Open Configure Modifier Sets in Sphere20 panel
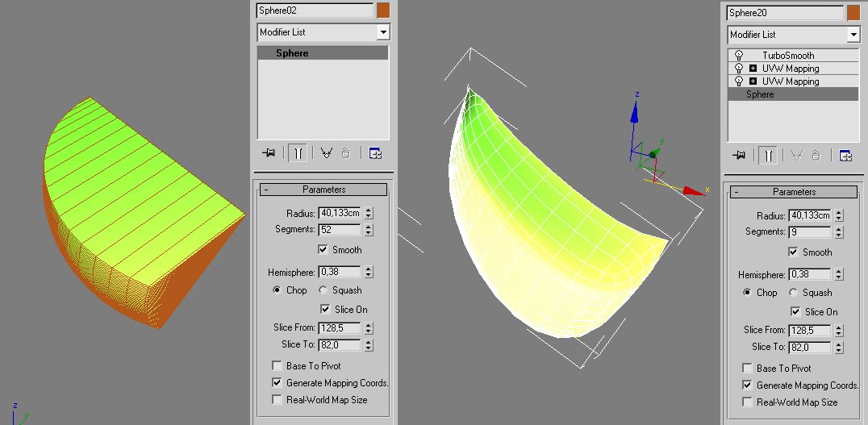 (845, 156)
